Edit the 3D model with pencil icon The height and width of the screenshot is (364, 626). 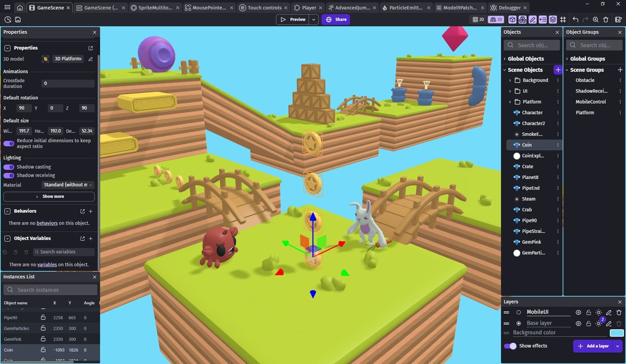coord(90,59)
